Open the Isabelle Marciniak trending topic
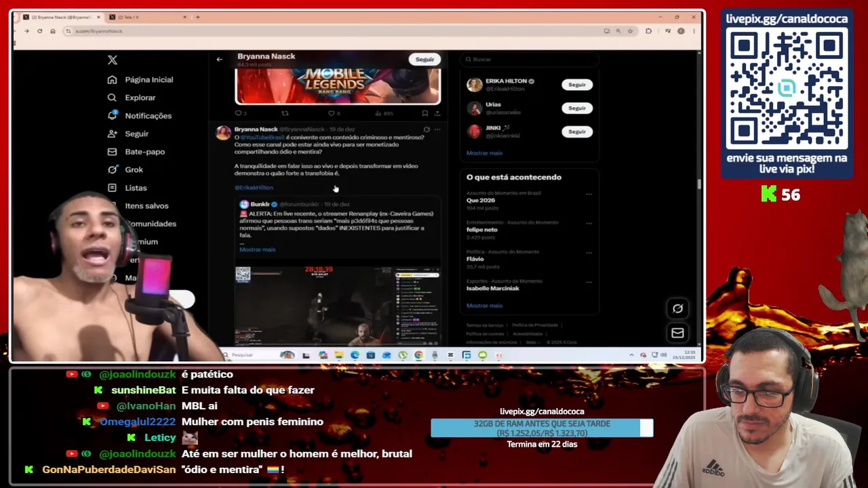Image resolution: width=868 pixels, height=488 pixels. [493, 288]
